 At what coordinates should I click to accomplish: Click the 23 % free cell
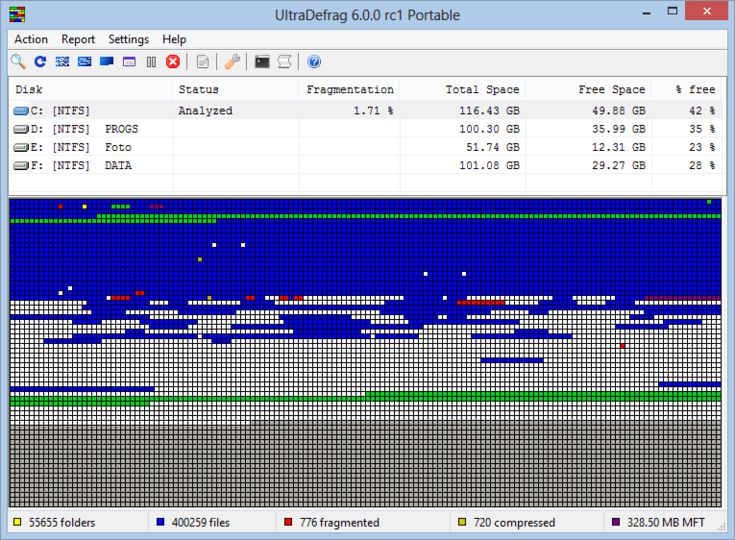[x=702, y=148]
